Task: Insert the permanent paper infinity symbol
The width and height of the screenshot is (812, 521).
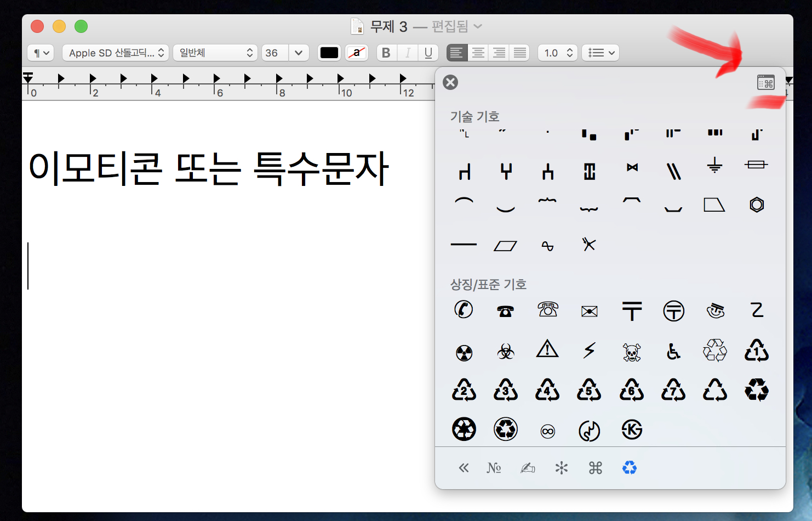Action: (547, 432)
